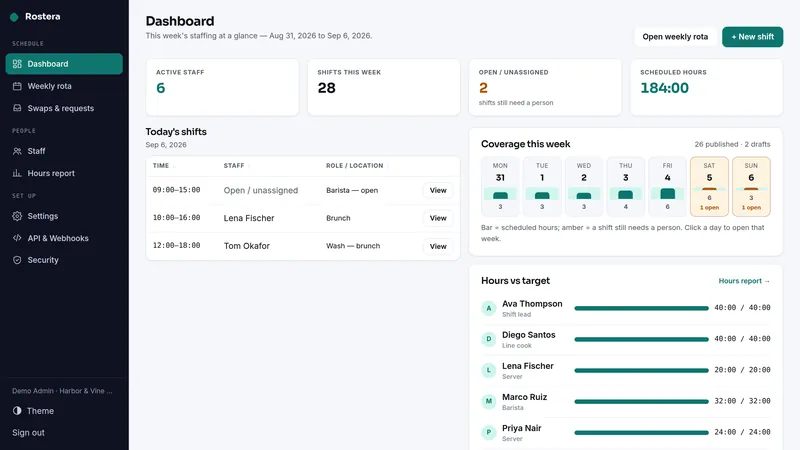Viewport: 800px width, 450px height.
Task: Click the Settings gear icon
Action: pos(17,216)
